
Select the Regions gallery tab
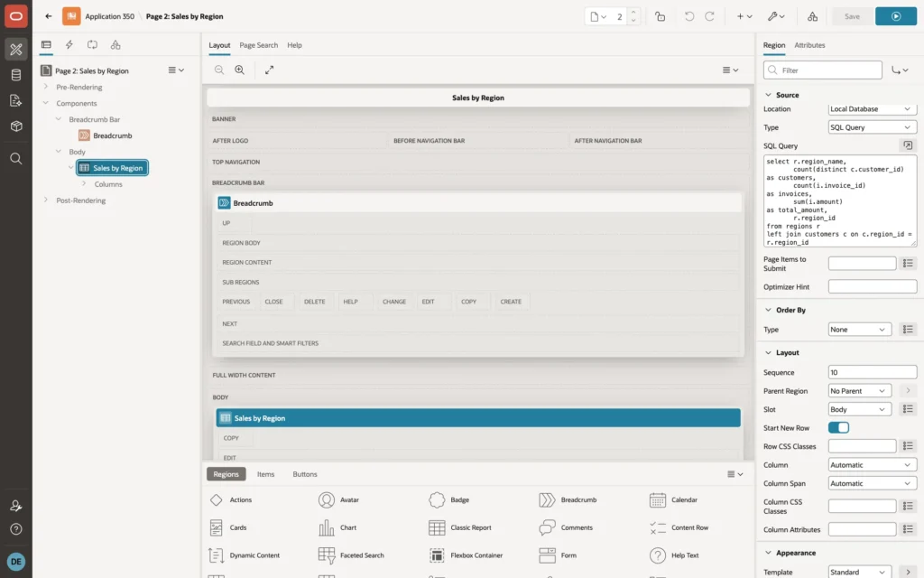click(x=226, y=474)
